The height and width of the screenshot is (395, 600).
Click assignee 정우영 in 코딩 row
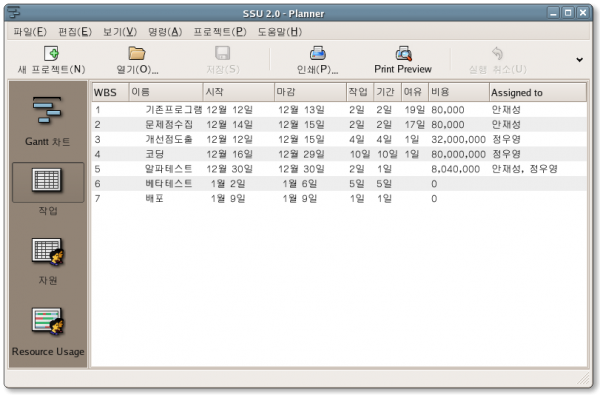506,154
